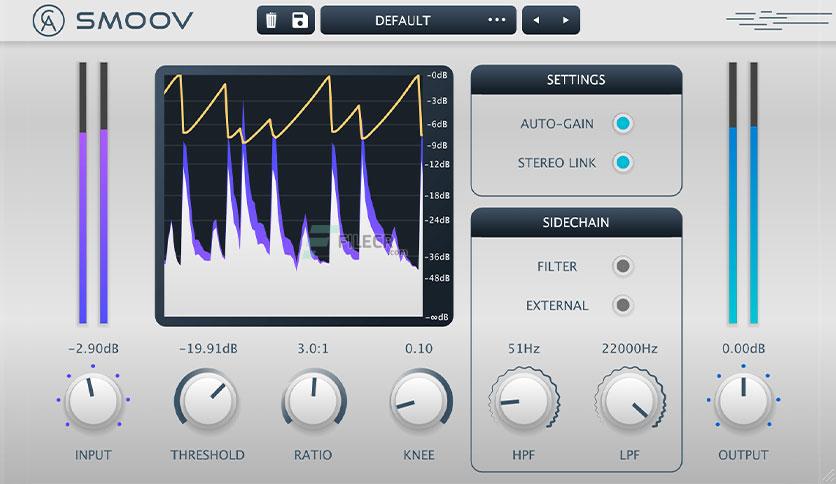Image resolution: width=836 pixels, height=484 pixels.
Task: Open the DEFAULT preset selector
Action: [418, 20]
